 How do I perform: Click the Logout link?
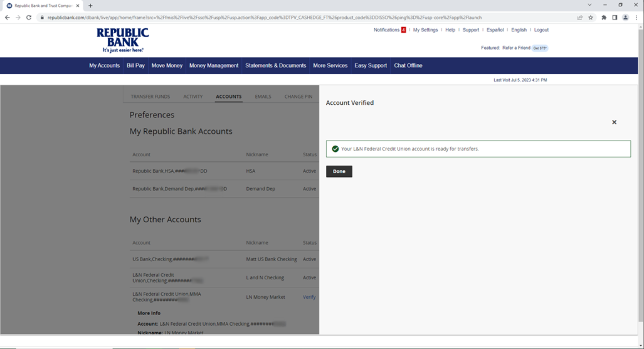(x=541, y=30)
